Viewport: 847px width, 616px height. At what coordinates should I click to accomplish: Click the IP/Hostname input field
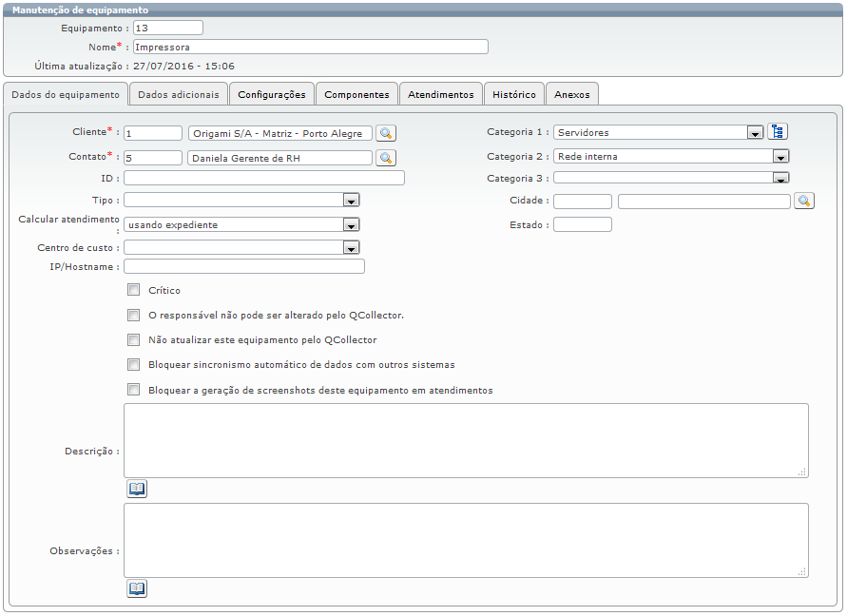(244, 267)
